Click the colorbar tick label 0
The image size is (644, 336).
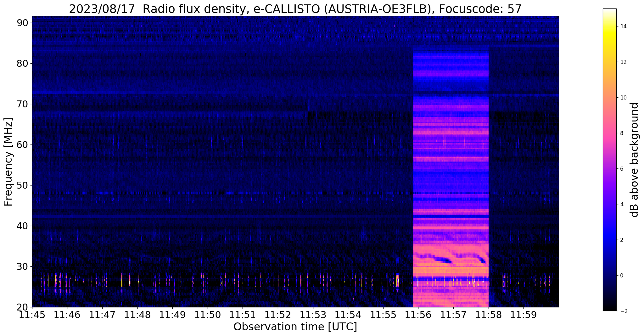[621, 276]
